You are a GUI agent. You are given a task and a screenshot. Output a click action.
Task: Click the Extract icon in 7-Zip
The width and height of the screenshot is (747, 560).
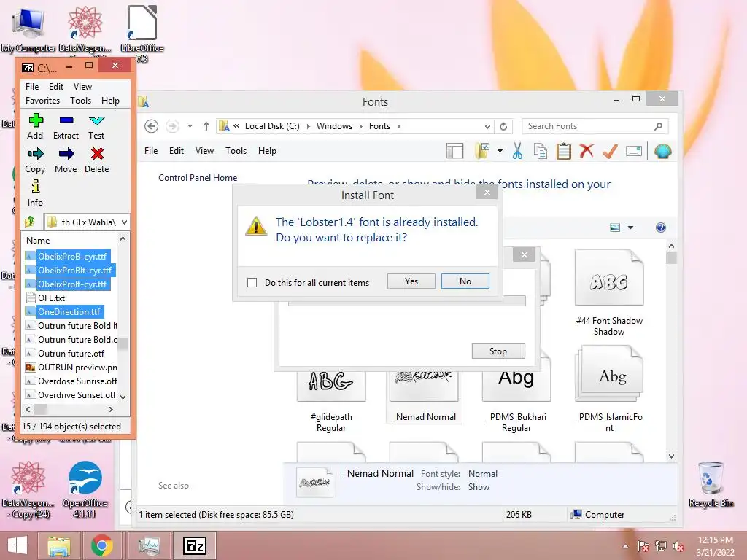pos(66,121)
